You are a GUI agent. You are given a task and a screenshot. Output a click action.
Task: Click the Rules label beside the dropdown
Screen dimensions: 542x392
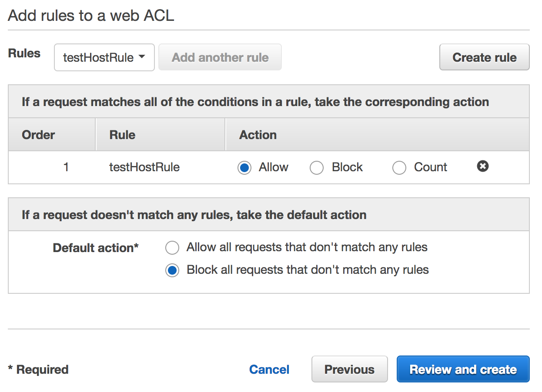pos(24,53)
